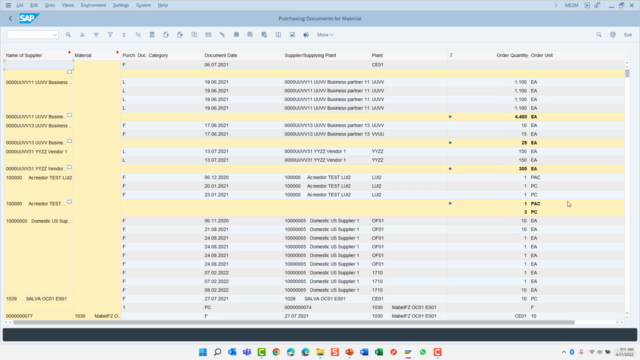Click the Material column header
The image size is (640, 360).
pyautogui.click(x=97, y=55)
